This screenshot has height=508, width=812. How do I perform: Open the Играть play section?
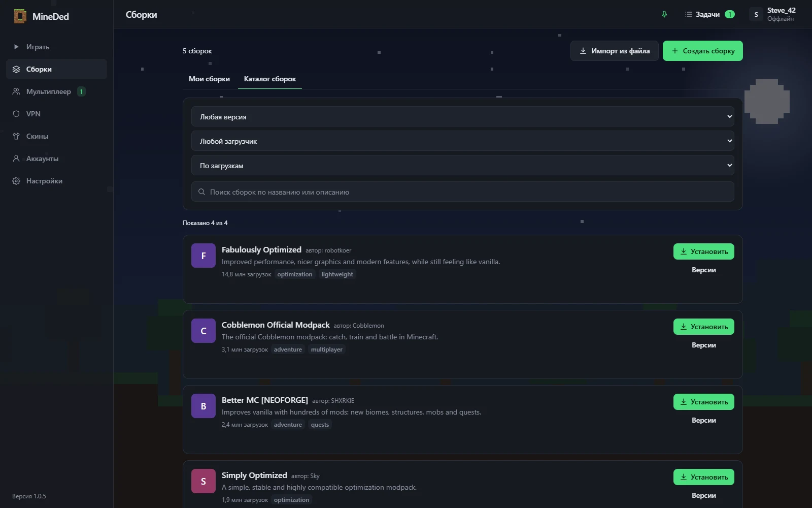coord(56,47)
